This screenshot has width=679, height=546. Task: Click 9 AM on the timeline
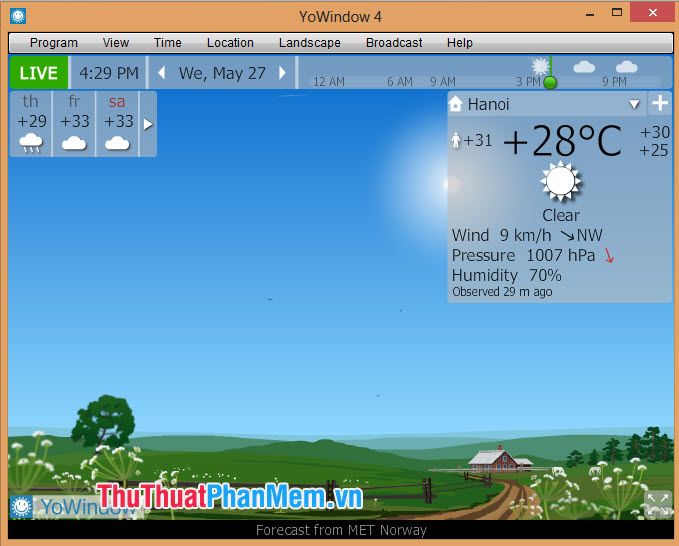coord(443,82)
